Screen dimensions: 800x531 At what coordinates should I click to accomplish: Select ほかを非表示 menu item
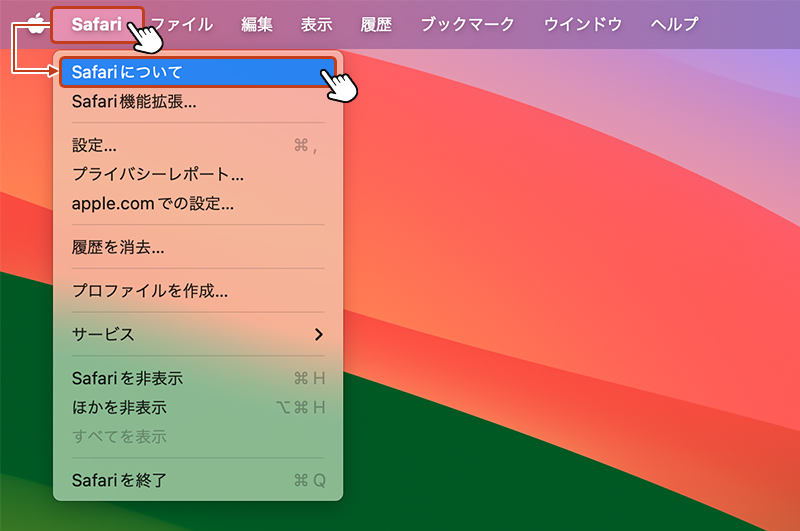tap(198, 408)
